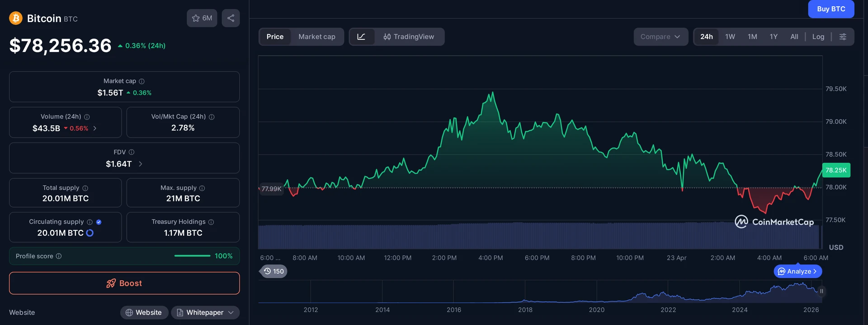Open the share icon button
The image size is (868, 325).
(x=231, y=18)
